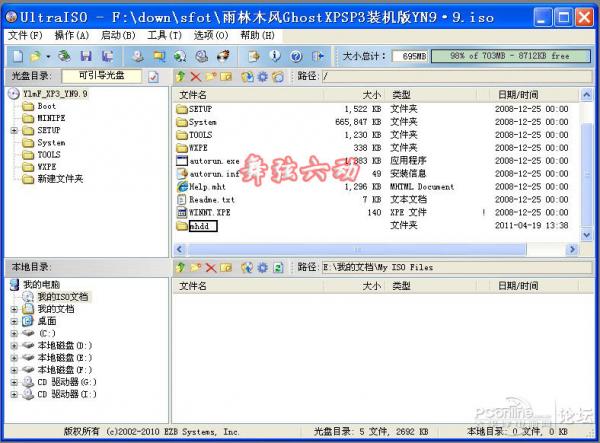The image size is (600, 443).
Task: Click the Refresh icon in local pane toolbar
Action: click(278, 267)
